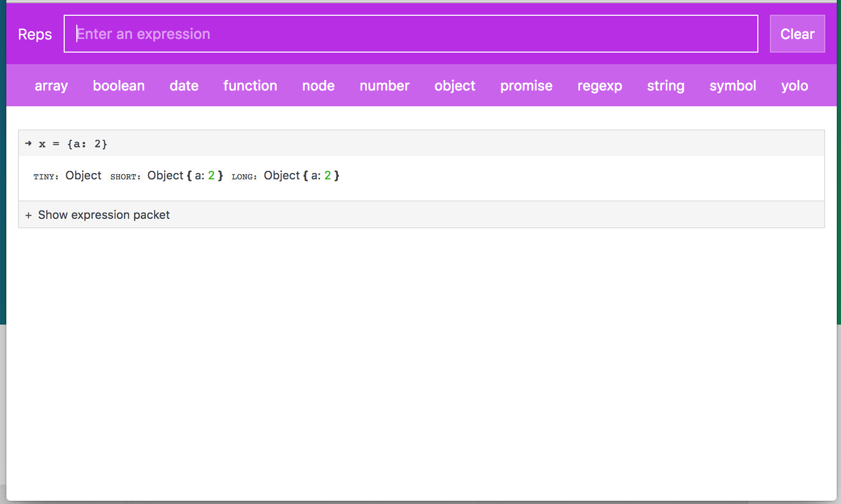
Task: Select the object sample link
Action: (455, 85)
